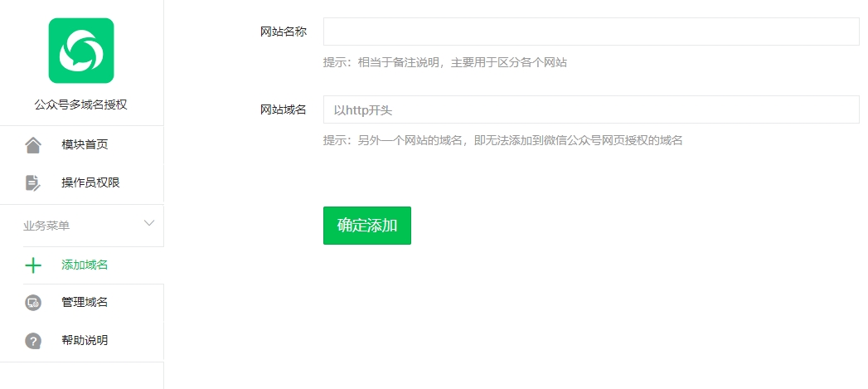This screenshot has width=868, height=389.
Task: Open the 模块首页 menu entry
Action: click(85, 144)
